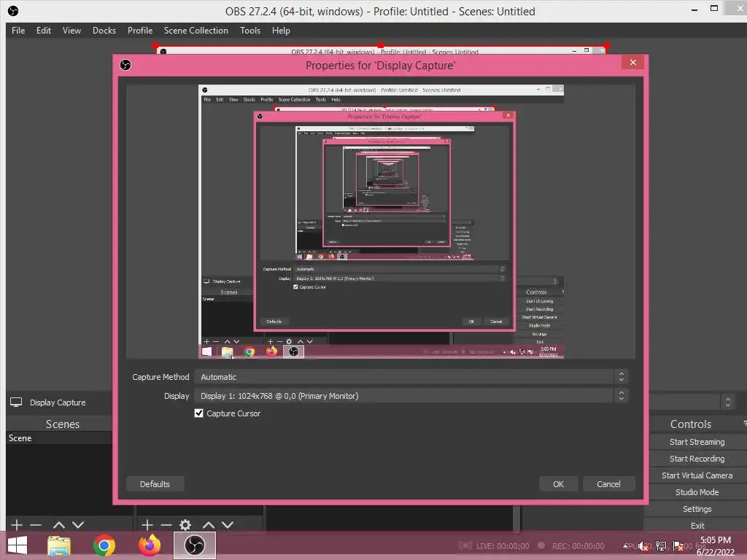Click Display dropdown spinner arrows
Image resolution: width=747 pixels, height=560 pixels.
click(622, 396)
